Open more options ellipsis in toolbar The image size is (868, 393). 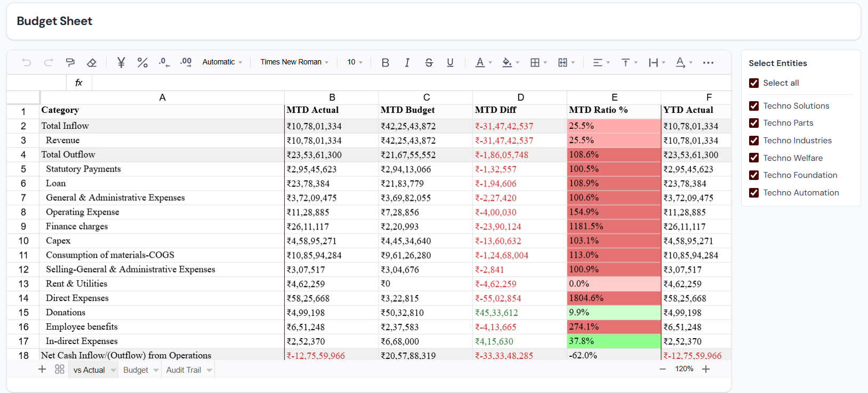pos(708,63)
